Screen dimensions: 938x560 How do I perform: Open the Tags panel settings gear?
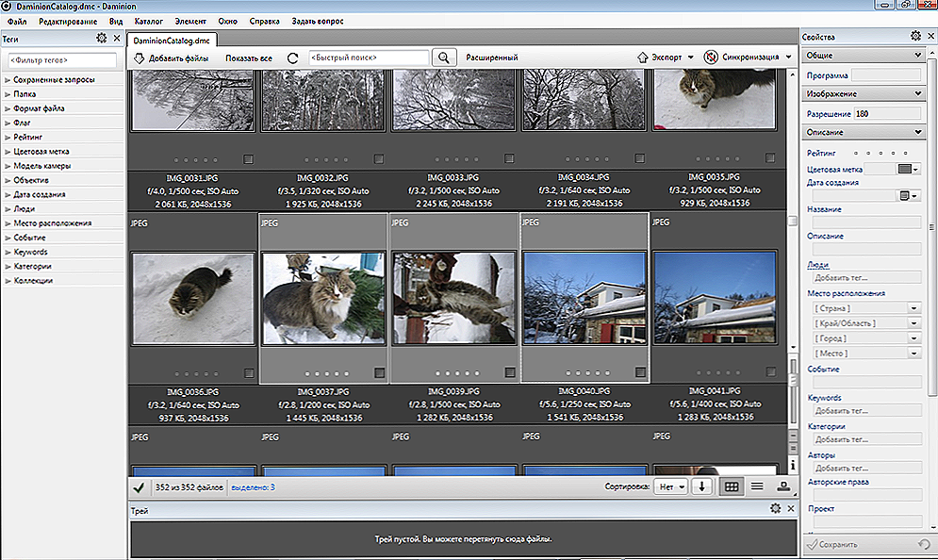tap(100, 39)
